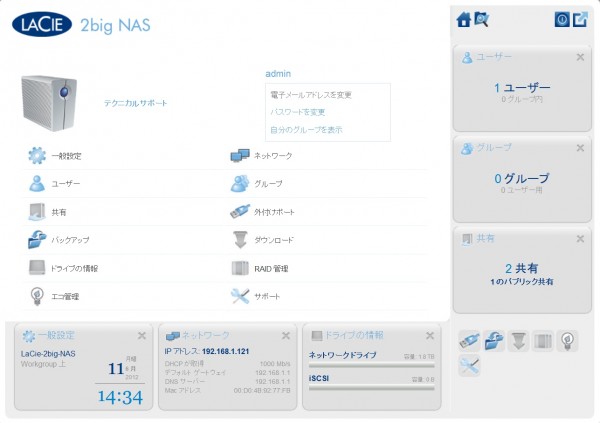Viewport: 600px width, 423px height.
Task: Open the エコ管理 (Eco management) page
Action: click(64, 296)
